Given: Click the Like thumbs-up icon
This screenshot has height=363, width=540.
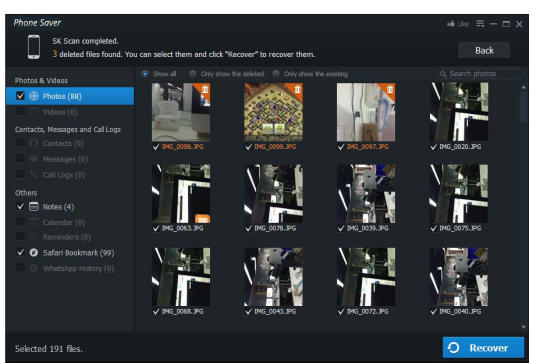Looking at the screenshot, I should pos(451,23).
